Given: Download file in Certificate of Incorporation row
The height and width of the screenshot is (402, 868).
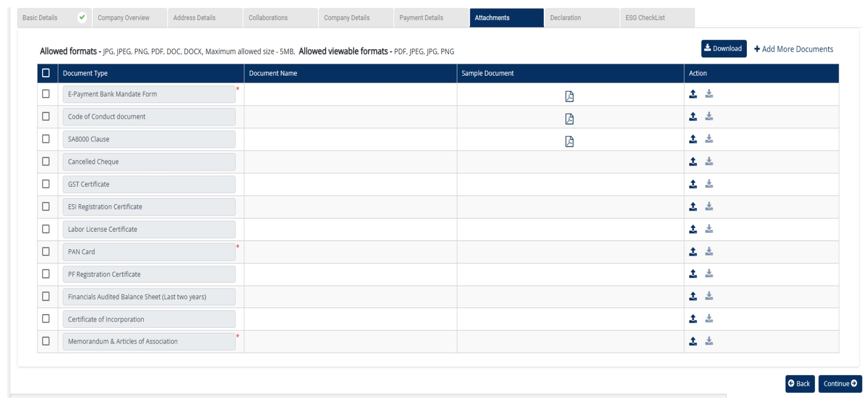Looking at the screenshot, I should [x=709, y=319].
